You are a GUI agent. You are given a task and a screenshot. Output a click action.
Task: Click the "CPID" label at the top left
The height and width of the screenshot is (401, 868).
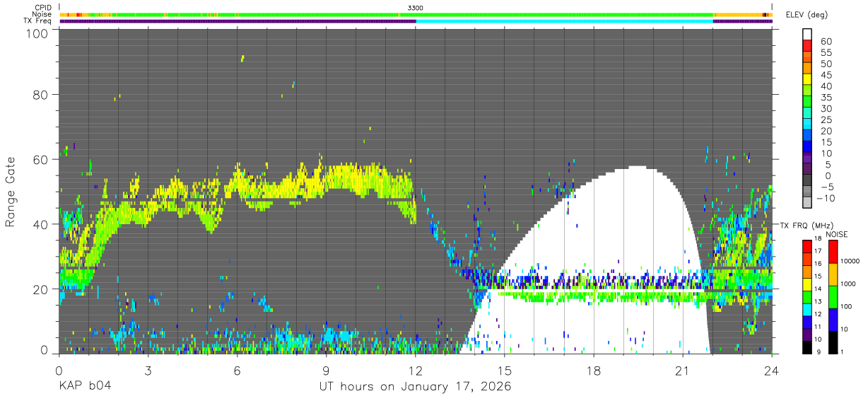[43, 8]
